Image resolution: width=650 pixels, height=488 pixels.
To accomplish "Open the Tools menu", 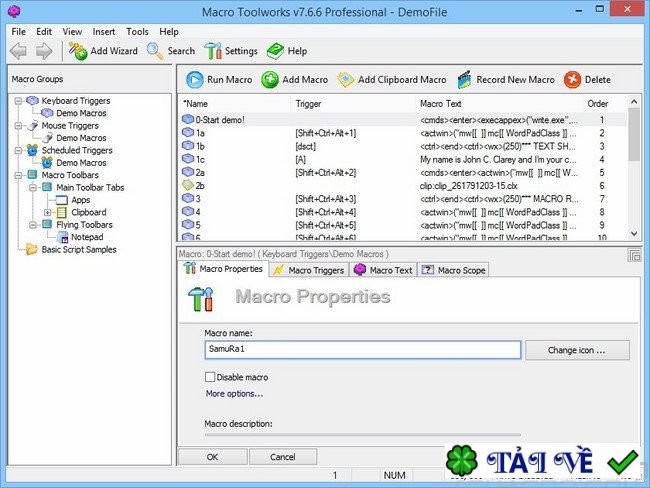I will click(137, 32).
